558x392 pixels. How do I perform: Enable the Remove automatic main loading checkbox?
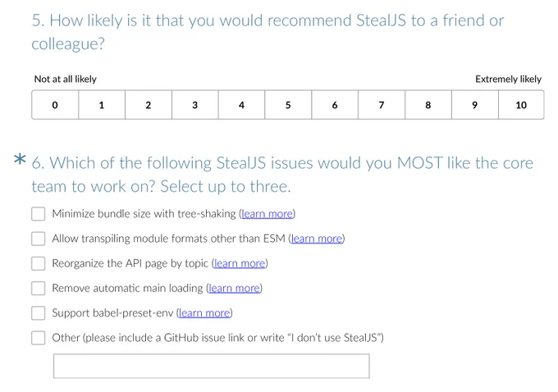click(x=38, y=288)
